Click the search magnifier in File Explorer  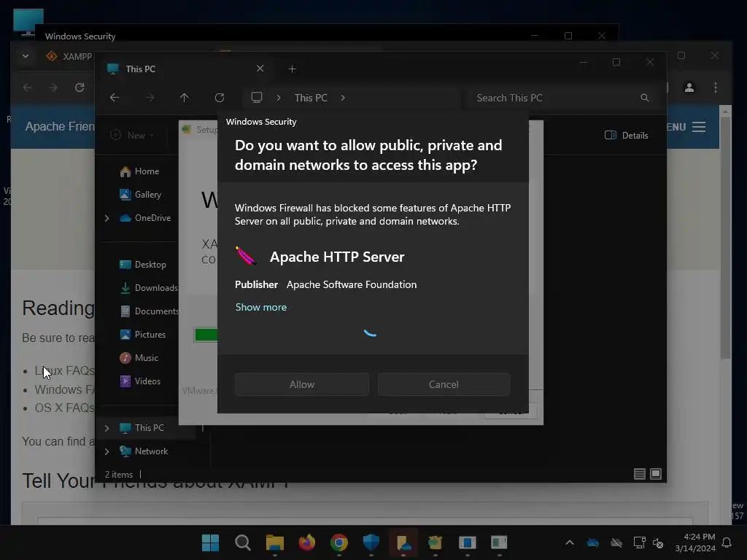645,98
